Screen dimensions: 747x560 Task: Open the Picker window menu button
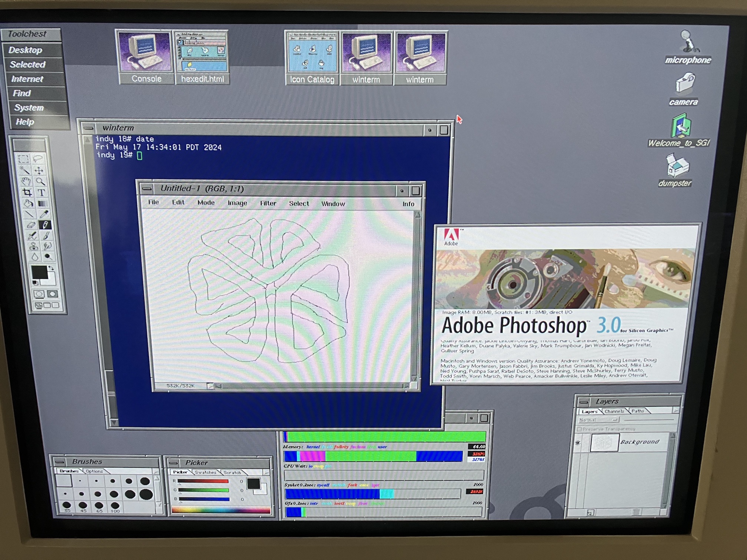(173, 463)
